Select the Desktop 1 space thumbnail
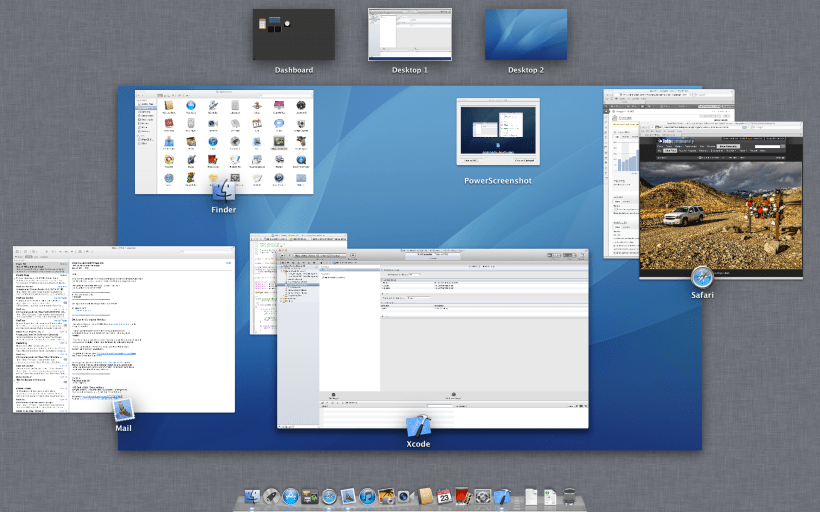820x512 pixels. pos(410,35)
